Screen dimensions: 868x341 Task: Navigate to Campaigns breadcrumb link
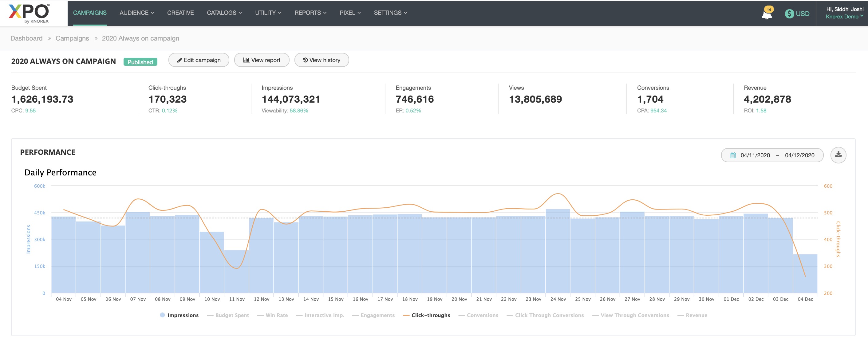click(72, 38)
